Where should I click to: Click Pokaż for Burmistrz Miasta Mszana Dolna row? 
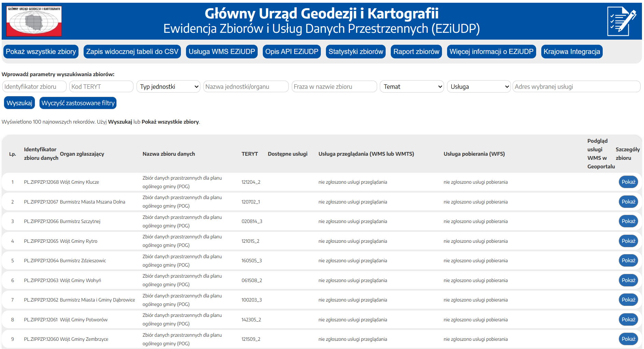628,202
